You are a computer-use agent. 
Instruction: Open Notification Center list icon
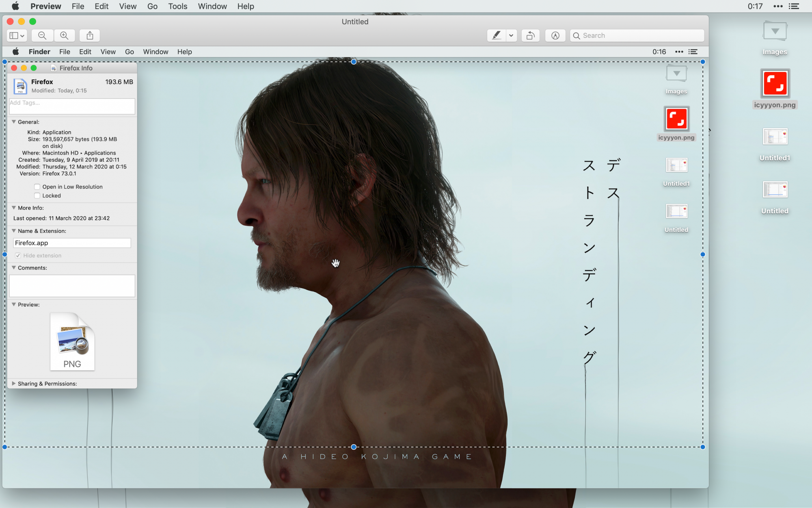[794, 6]
